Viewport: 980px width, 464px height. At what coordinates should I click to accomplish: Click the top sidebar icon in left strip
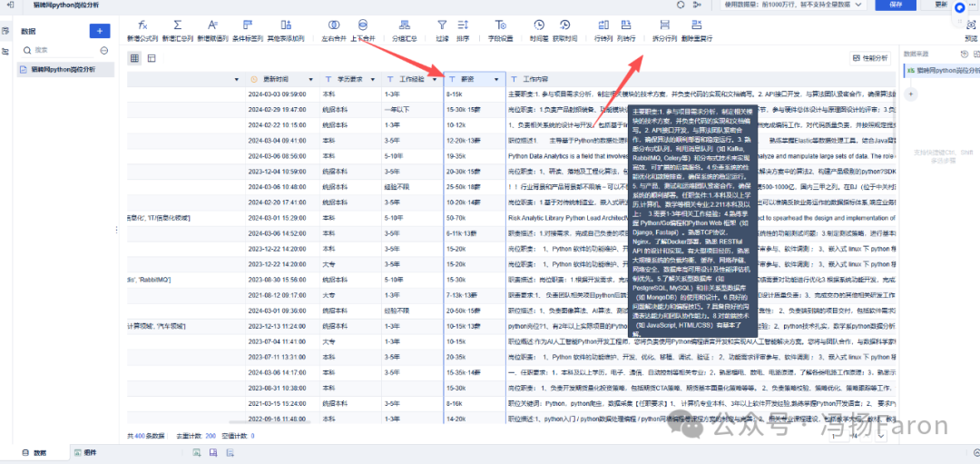pyautogui.click(x=5, y=31)
